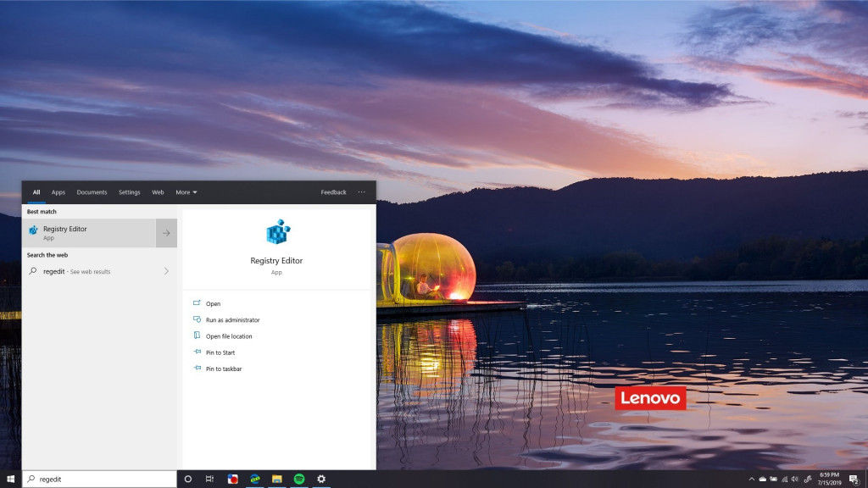Expand the regedit web results entry
This screenshot has width=868, height=488.
167,271
